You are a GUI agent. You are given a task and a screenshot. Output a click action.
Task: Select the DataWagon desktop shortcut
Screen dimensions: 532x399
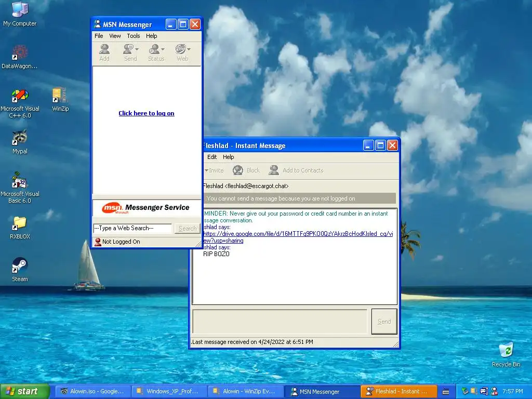[20, 57]
